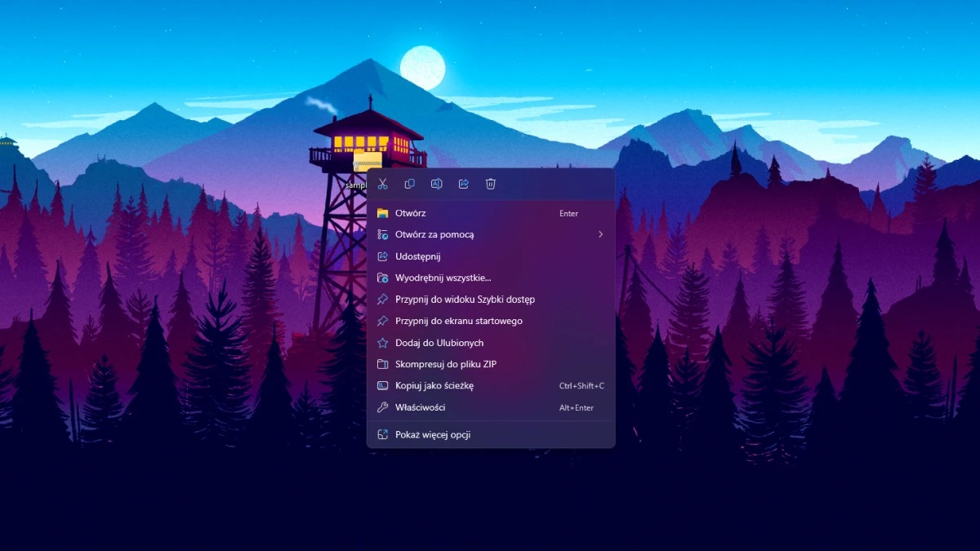Click the Delete trash icon
The height and width of the screenshot is (551, 980).
(490, 184)
